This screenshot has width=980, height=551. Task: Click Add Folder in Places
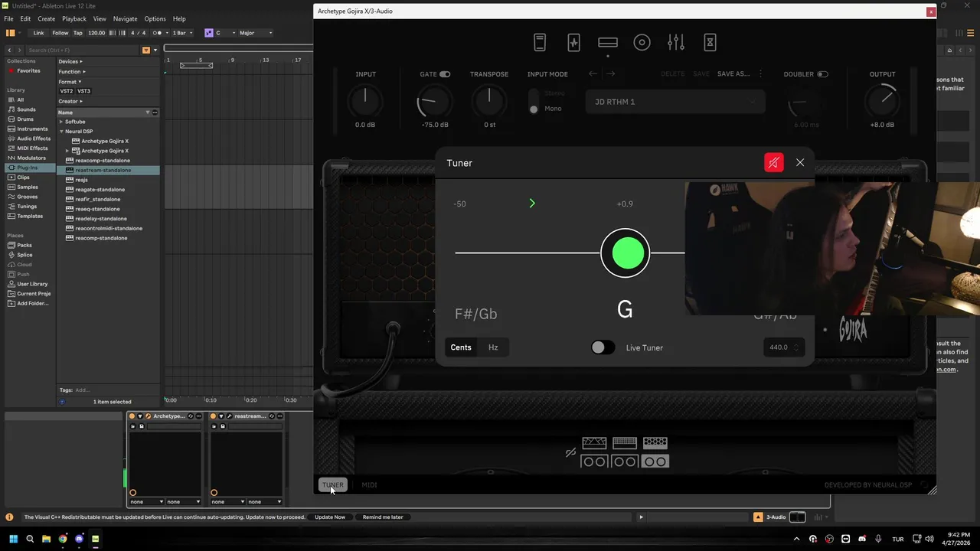click(32, 303)
